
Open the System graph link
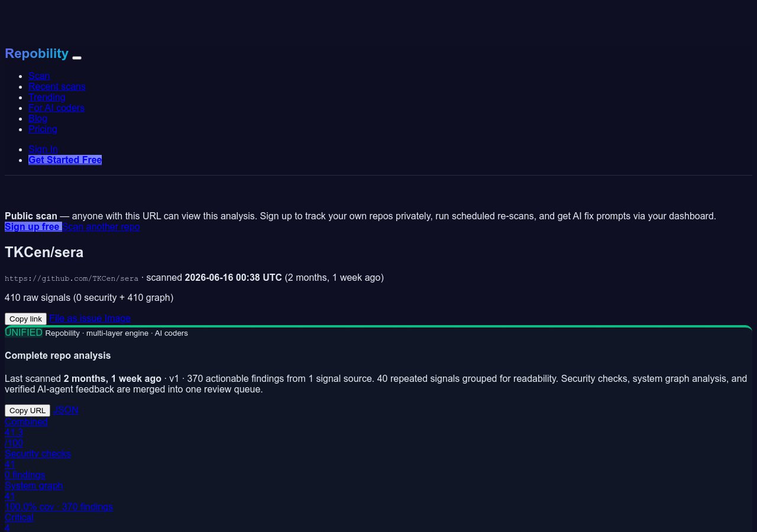coord(34,485)
